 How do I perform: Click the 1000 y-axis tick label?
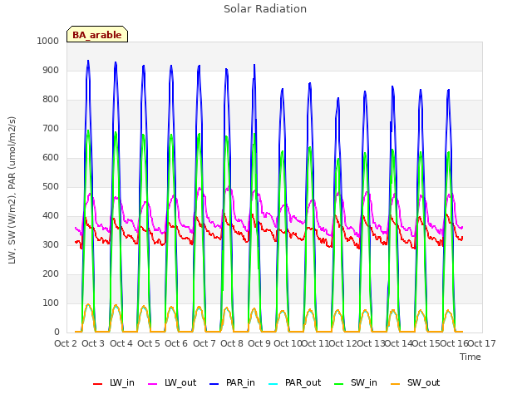48,41
